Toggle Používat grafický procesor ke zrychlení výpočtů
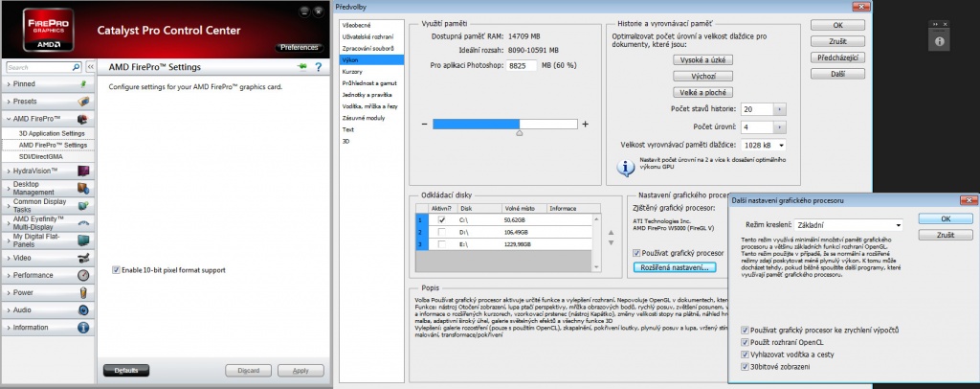980x389 pixels. (745, 330)
